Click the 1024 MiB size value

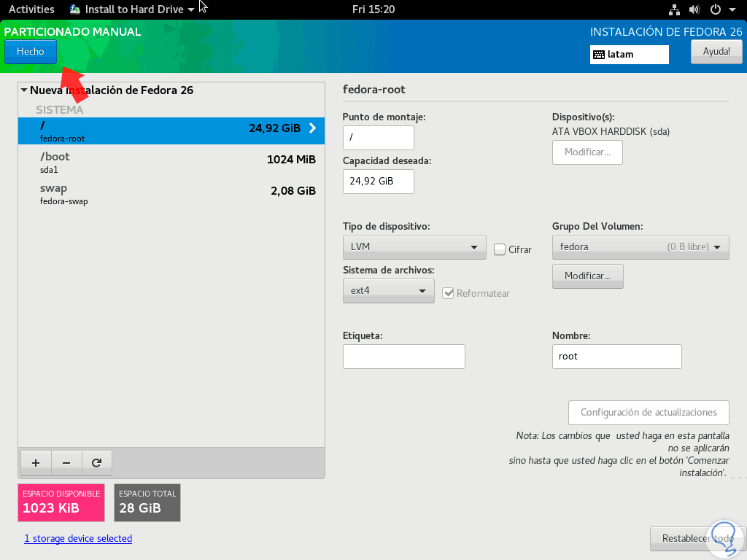click(x=291, y=160)
